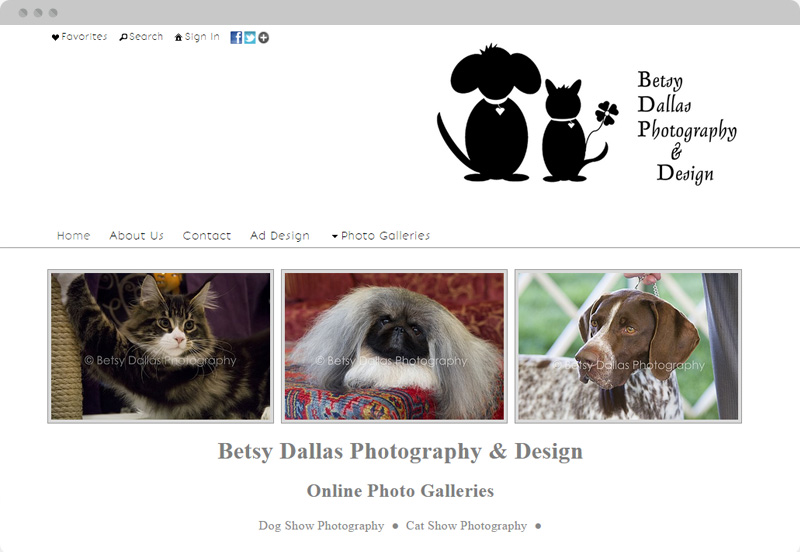Open the Favorites link
The width and height of the screenshot is (800, 552).
(x=84, y=37)
